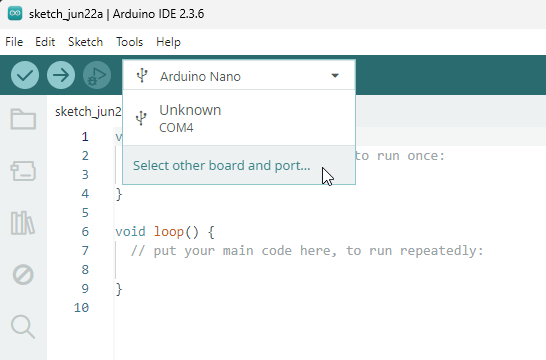The image size is (546, 360).
Task: Open the Debug sidebar panel icon
Action: tap(23, 275)
